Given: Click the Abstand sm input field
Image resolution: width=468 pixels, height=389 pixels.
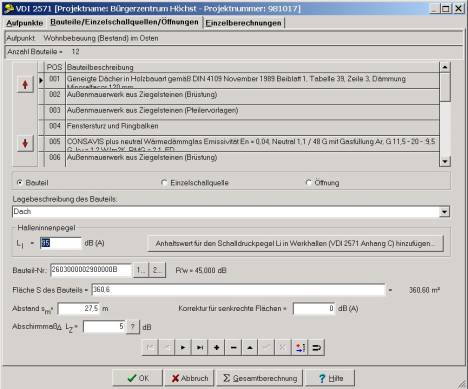Looking at the screenshot, I should [79, 309].
